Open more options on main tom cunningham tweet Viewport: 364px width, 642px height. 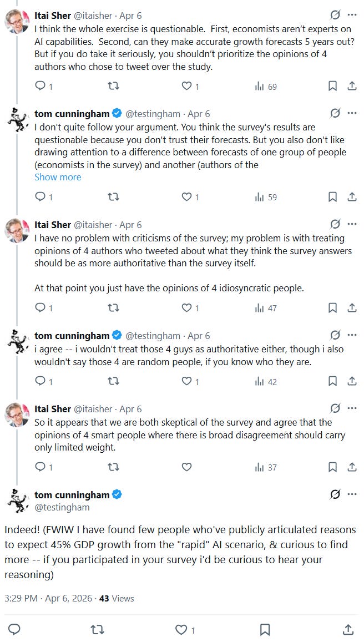(x=352, y=494)
